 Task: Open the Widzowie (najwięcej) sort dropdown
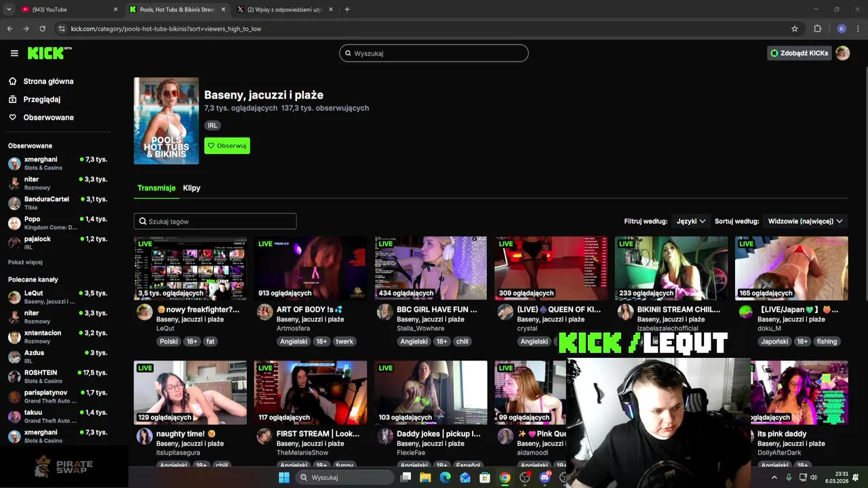pos(805,221)
